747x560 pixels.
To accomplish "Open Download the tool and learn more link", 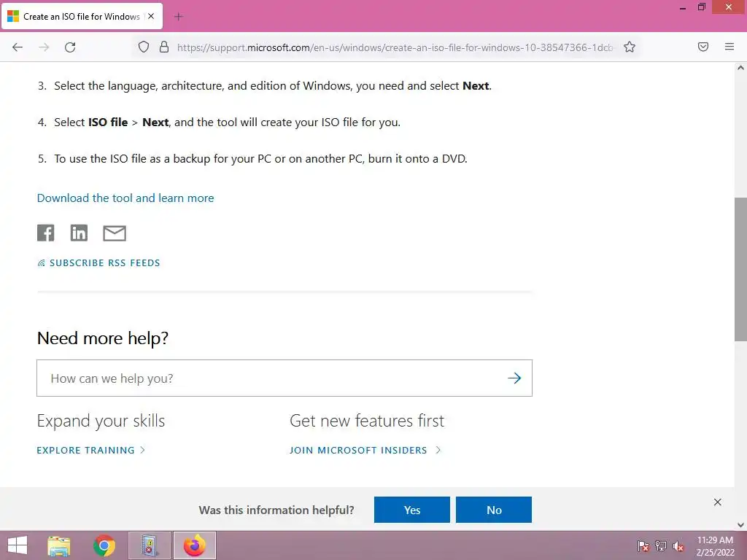I will [125, 198].
